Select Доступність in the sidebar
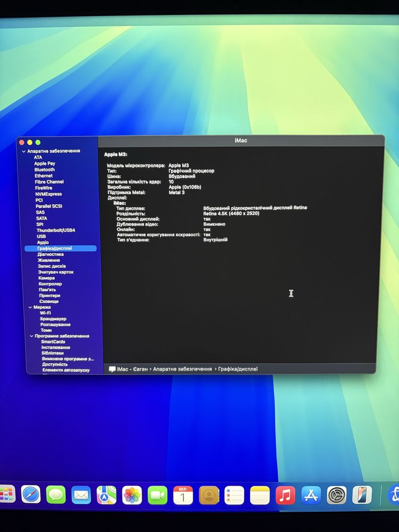399x532 pixels. click(x=55, y=364)
